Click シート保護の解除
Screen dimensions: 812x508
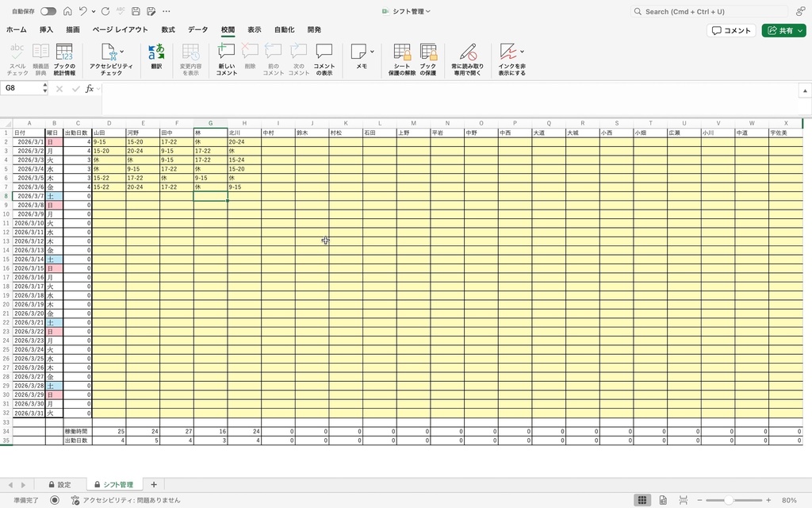[402, 59]
